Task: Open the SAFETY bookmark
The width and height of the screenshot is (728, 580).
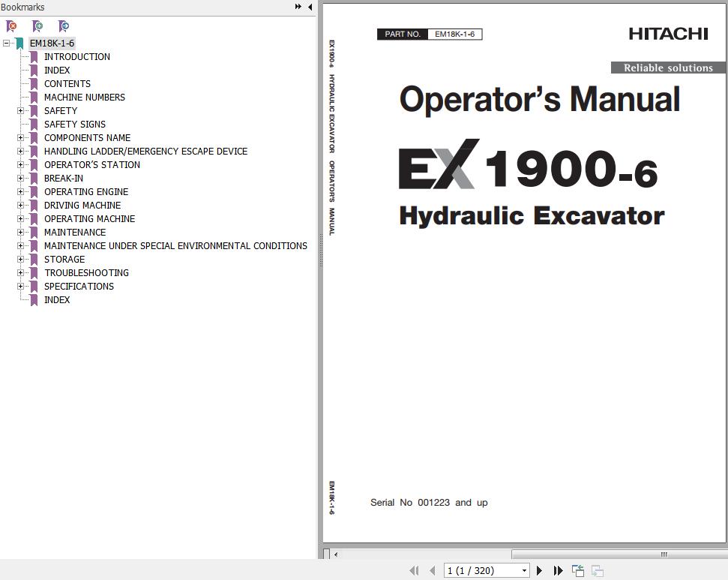Action: (61, 110)
